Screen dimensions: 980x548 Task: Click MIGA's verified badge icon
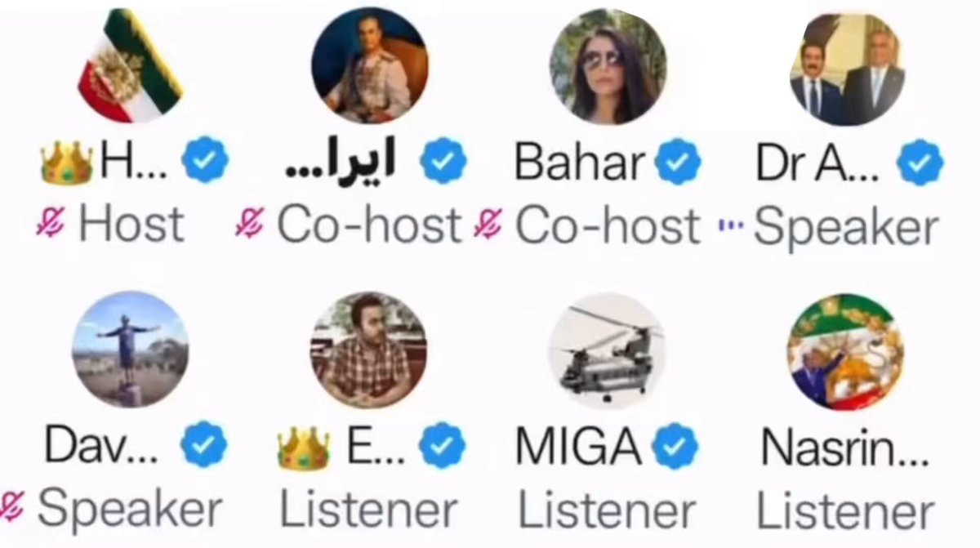pos(675,446)
